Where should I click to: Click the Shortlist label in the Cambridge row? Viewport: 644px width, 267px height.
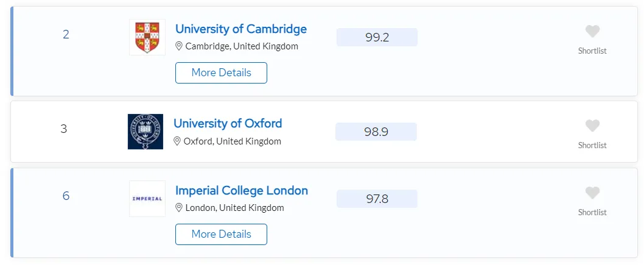pyautogui.click(x=592, y=51)
